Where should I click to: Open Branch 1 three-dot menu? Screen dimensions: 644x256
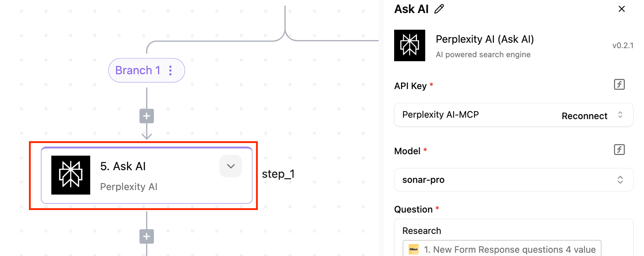coord(171,70)
